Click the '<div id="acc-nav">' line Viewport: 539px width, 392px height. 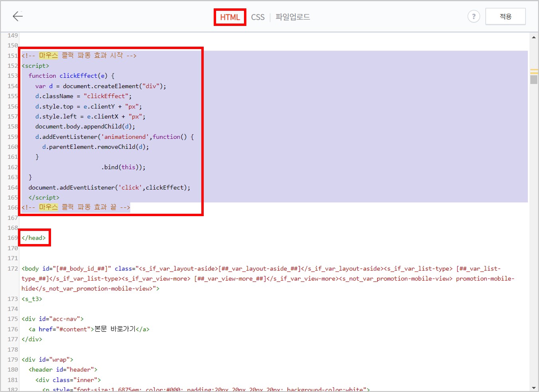(x=53, y=319)
